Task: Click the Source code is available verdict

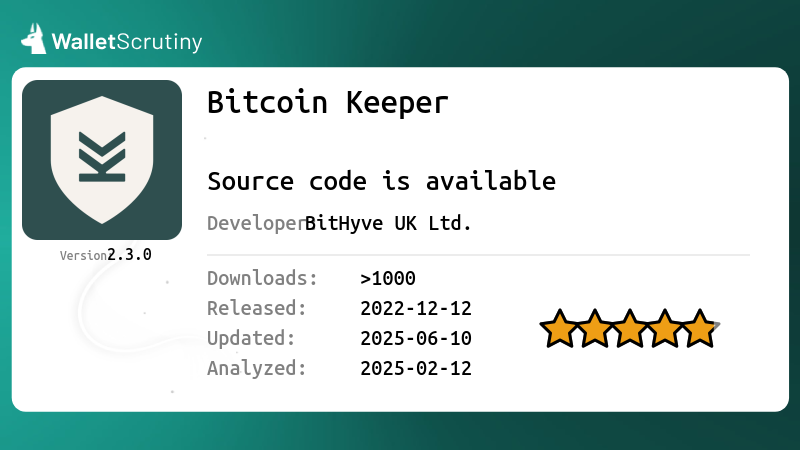Action: click(x=381, y=181)
